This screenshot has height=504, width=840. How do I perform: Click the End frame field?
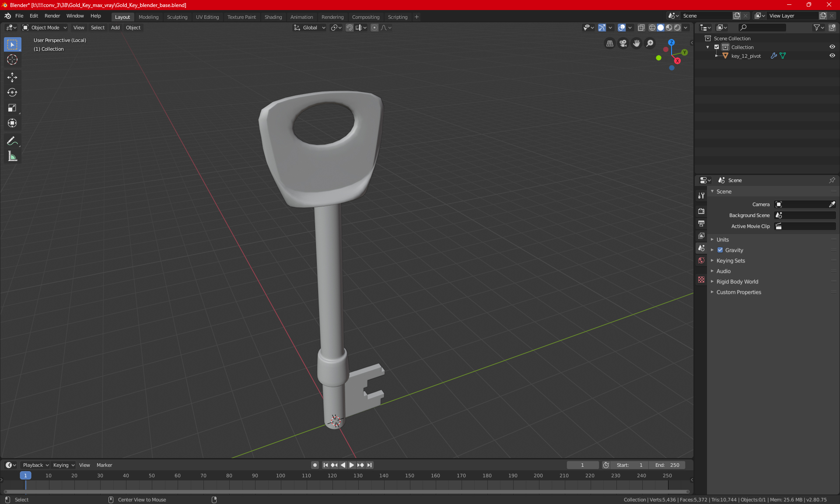[667, 465]
